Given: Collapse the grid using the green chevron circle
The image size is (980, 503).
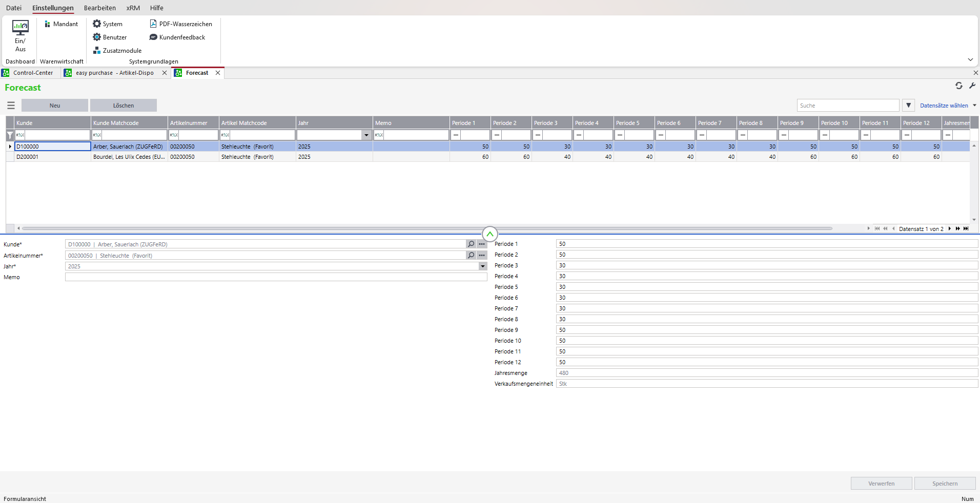Looking at the screenshot, I should 490,234.
